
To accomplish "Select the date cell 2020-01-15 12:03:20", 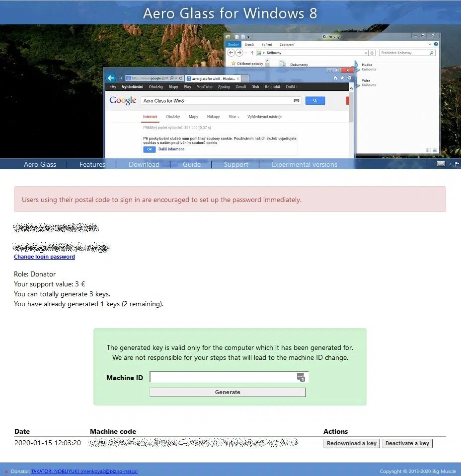I will (x=48, y=443).
